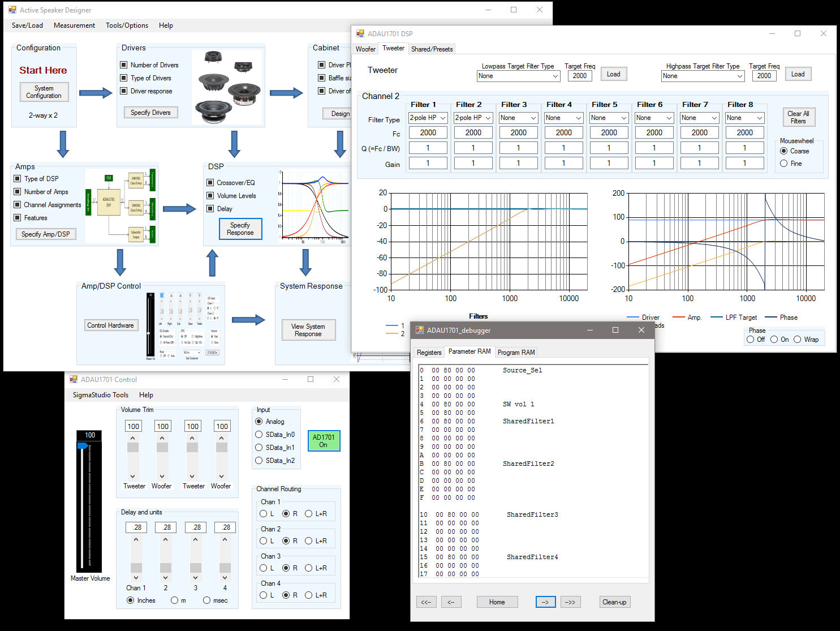The width and height of the screenshot is (840, 631).
Task: Select SData_In0 as the input source
Action: [259, 435]
